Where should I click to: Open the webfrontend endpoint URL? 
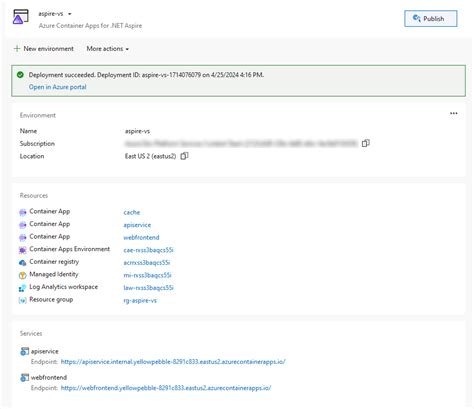click(x=166, y=388)
